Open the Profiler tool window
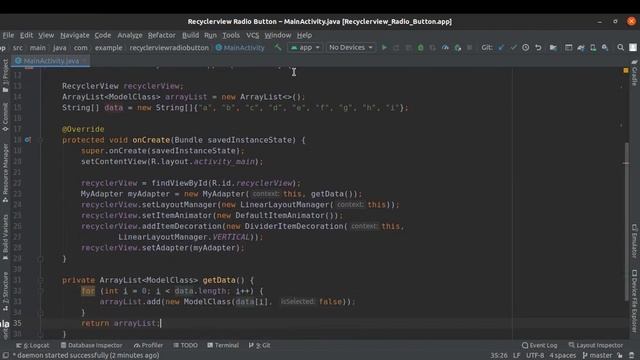The height and width of the screenshot is (360, 640). [148, 345]
